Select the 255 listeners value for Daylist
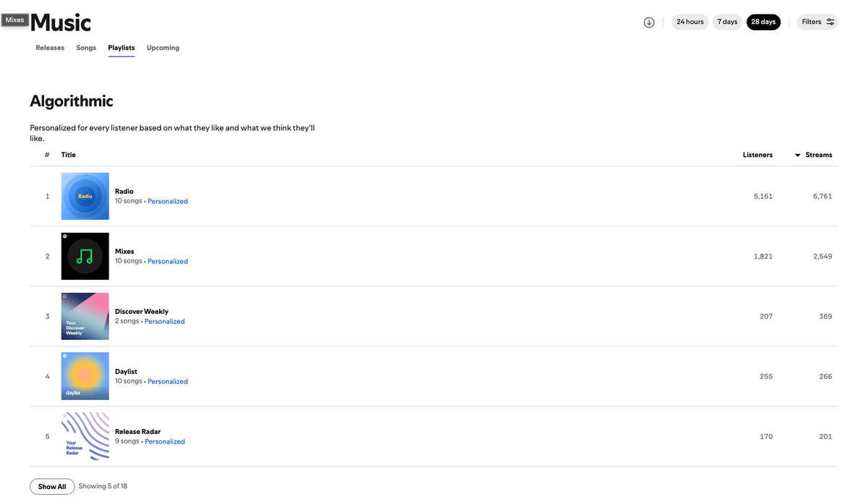868x497 pixels. click(x=766, y=376)
